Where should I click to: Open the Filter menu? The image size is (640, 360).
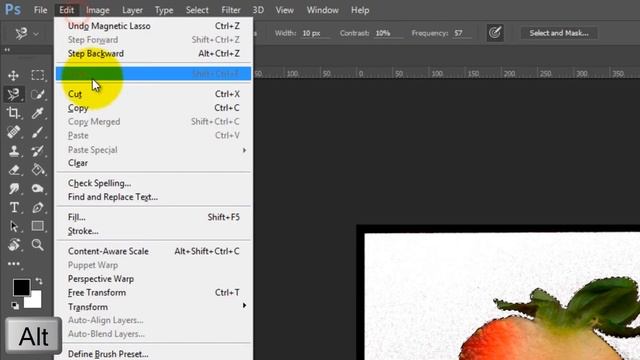pyautogui.click(x=231, y=10)
